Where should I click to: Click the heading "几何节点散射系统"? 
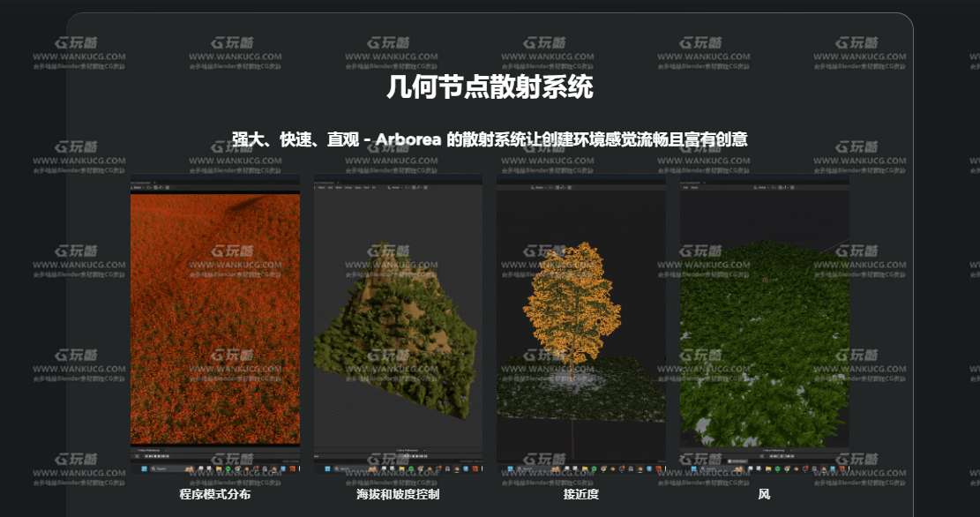[490, 86]
